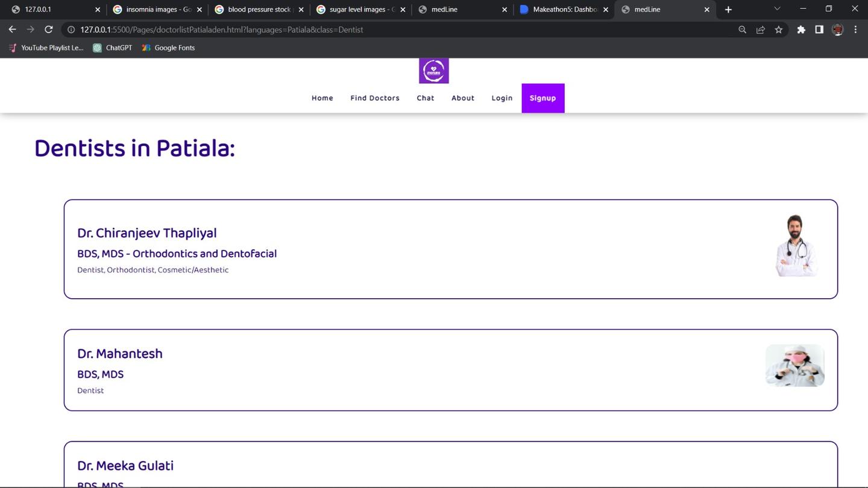868x488 pixels.
Task: Open ChatGPT bookmark
Action: pos(113,48)
